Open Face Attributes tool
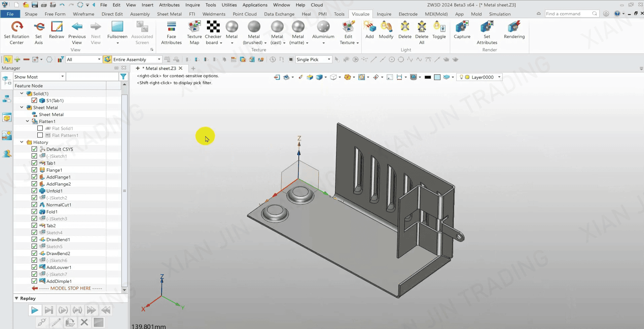This screenshot has height=329, width=644. pyautogui.click(x=171, y=27)
